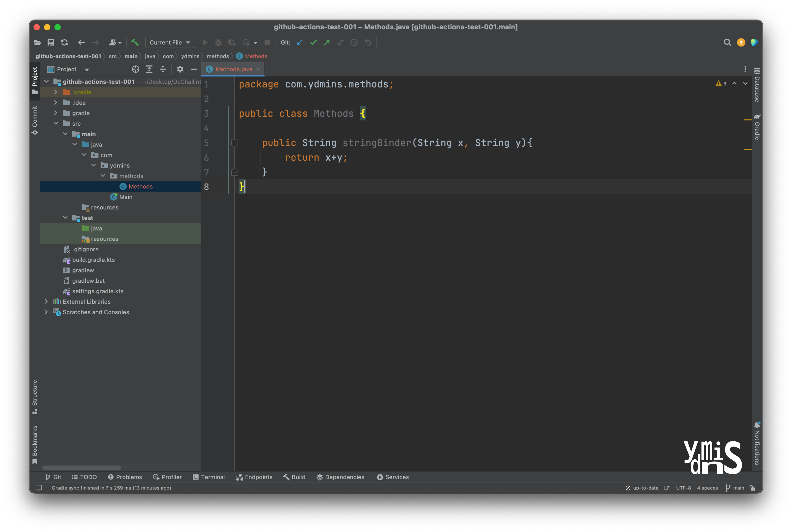Toggle fold marker on stringBinder method

[x=234, y=143]
